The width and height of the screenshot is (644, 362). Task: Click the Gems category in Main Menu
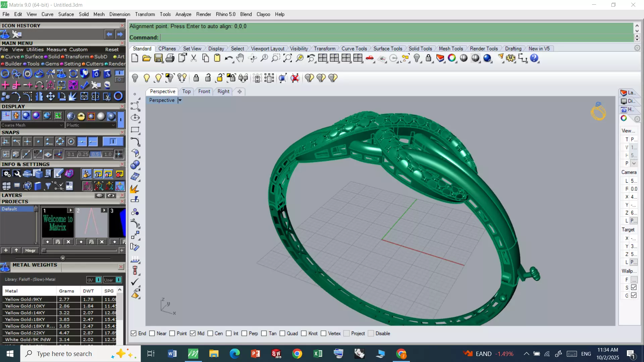tap(52, 64)
